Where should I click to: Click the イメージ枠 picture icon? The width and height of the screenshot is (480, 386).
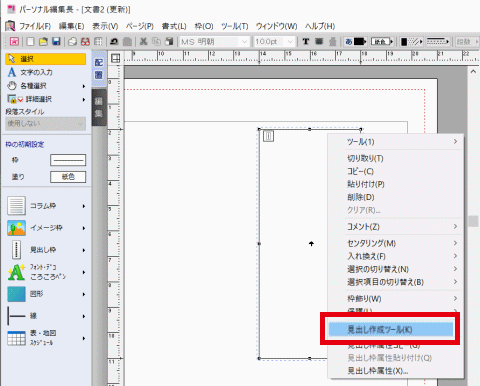coord(16,228)
